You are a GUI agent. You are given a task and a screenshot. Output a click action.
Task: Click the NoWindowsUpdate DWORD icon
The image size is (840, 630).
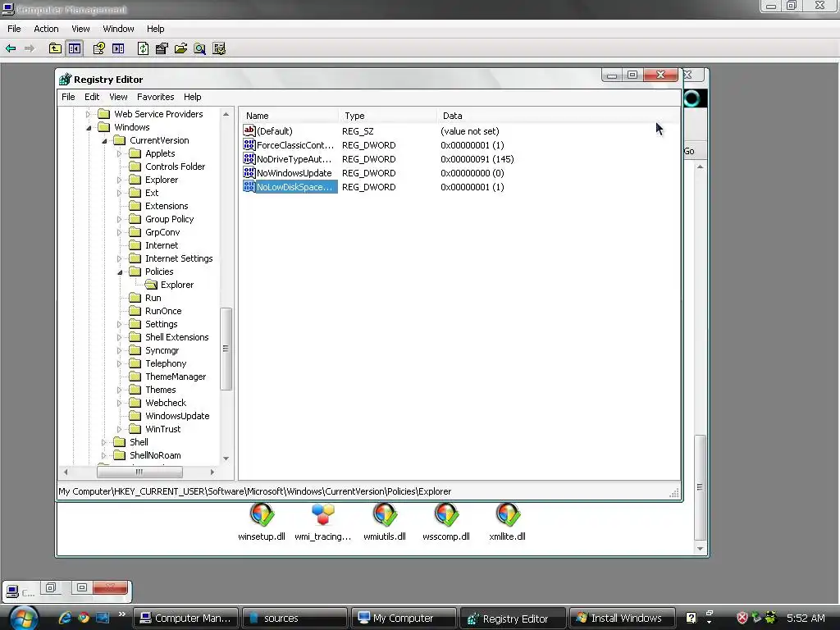249,172
